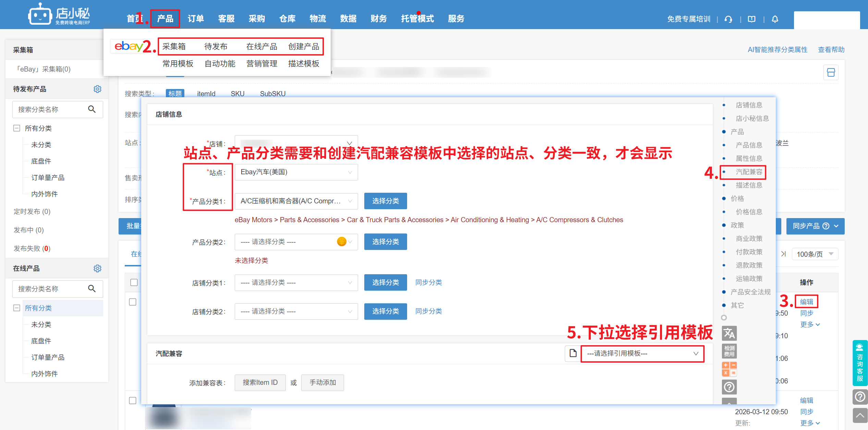Expand the 请选择引用模板 dropdown
868x430 pixels.
pyautogui.click(x=642, y=353)
